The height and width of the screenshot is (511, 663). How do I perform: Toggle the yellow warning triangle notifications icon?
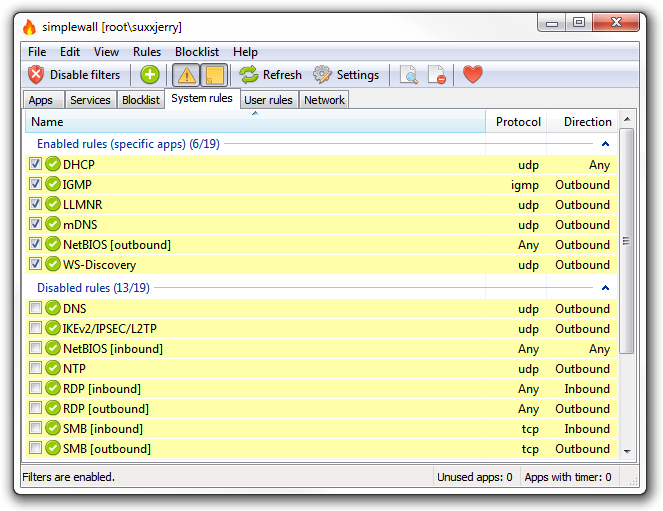[x=186, y=75]
